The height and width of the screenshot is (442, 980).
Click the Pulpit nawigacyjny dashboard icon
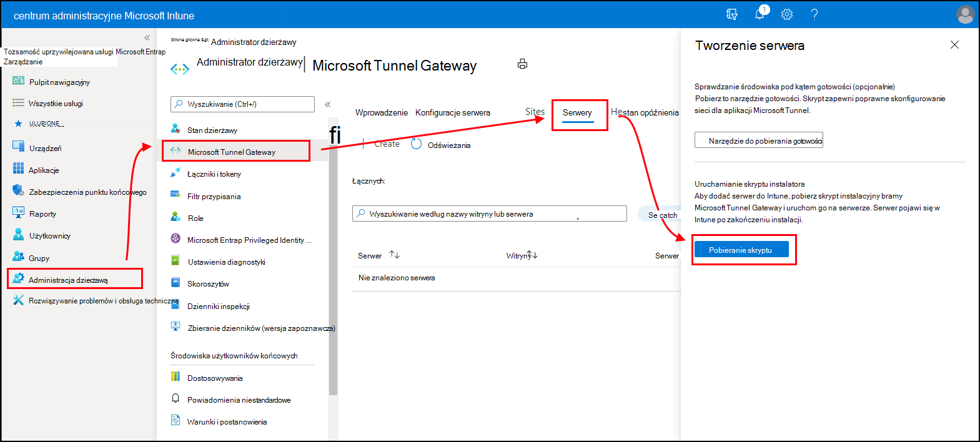tap(18, 81)
